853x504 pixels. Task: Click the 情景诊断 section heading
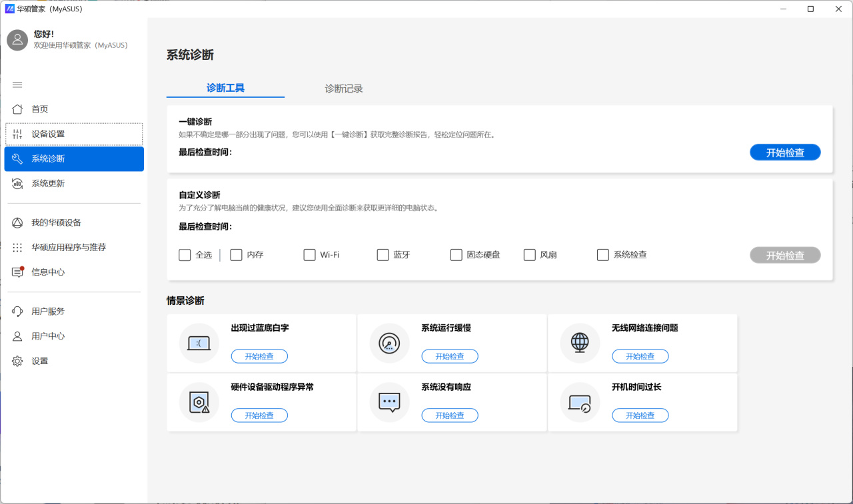pos(185,301)
